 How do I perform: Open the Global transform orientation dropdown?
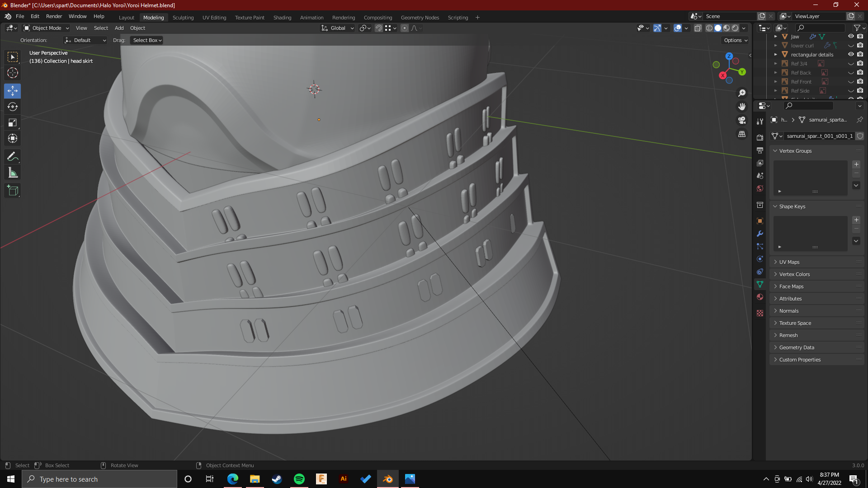coord(338,28)
